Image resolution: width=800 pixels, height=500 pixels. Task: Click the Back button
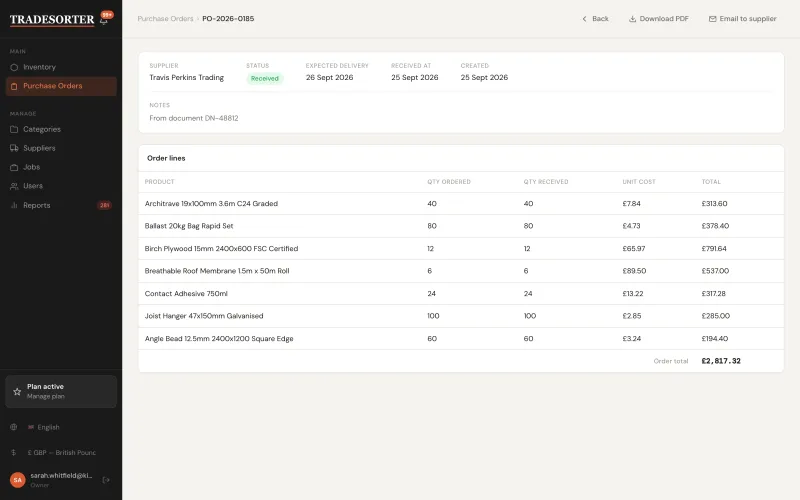click(x=595, y=19)
